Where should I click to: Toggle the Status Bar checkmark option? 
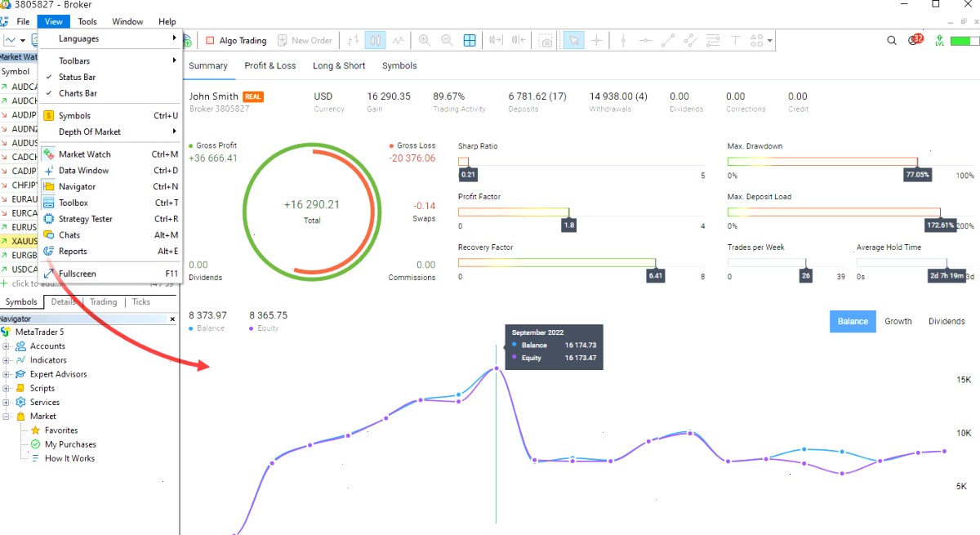coord(110,77)
